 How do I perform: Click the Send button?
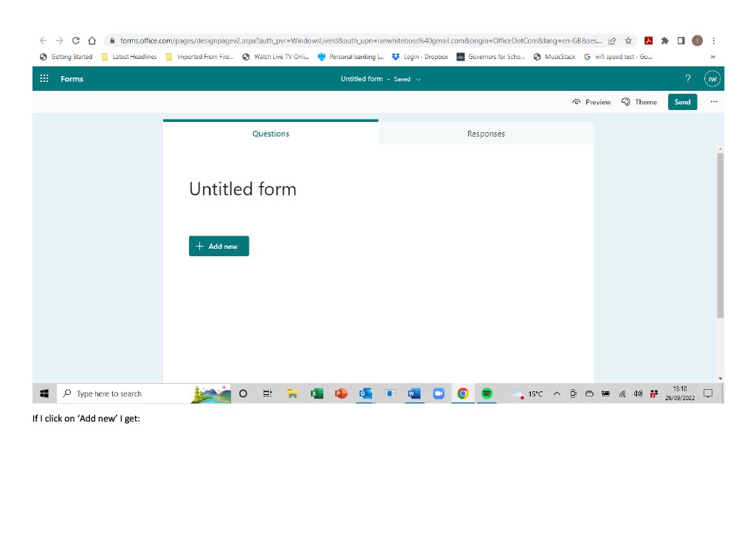pos(682,102)
